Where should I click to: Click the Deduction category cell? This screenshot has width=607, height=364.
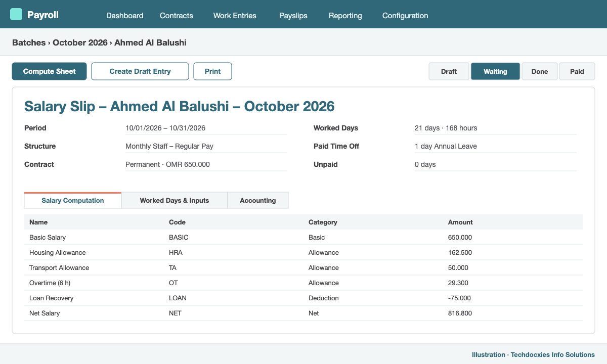pyautogui.click(x=324, y=298)
